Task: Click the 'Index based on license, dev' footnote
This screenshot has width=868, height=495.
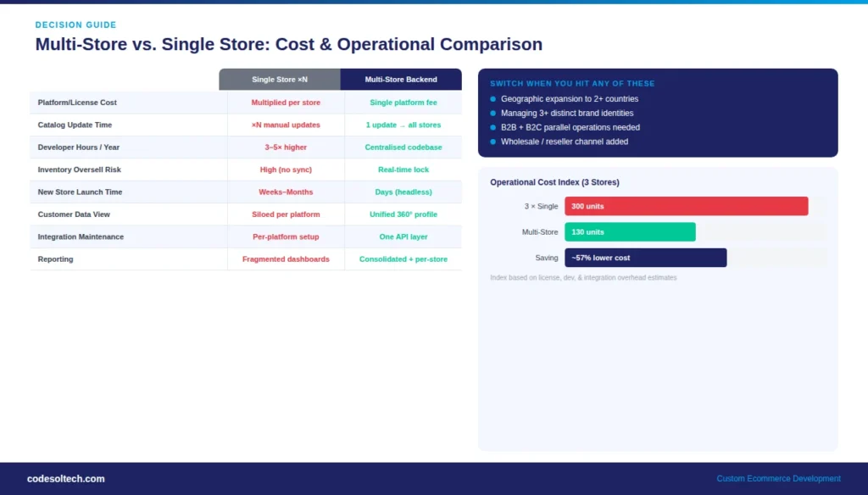Action: pos(583,277)
